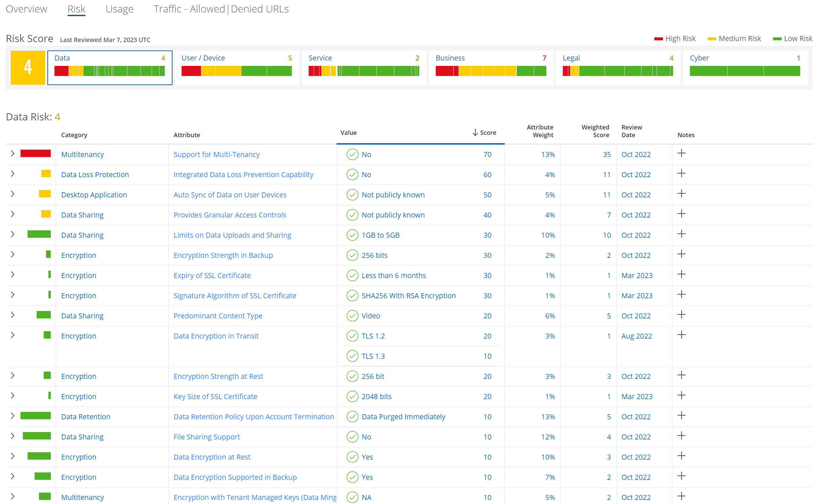Switch to the Usage tab

tap(119, 9)
